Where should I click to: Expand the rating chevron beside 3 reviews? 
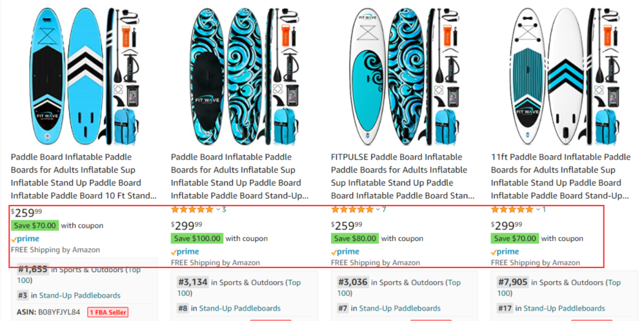(218, 210)
